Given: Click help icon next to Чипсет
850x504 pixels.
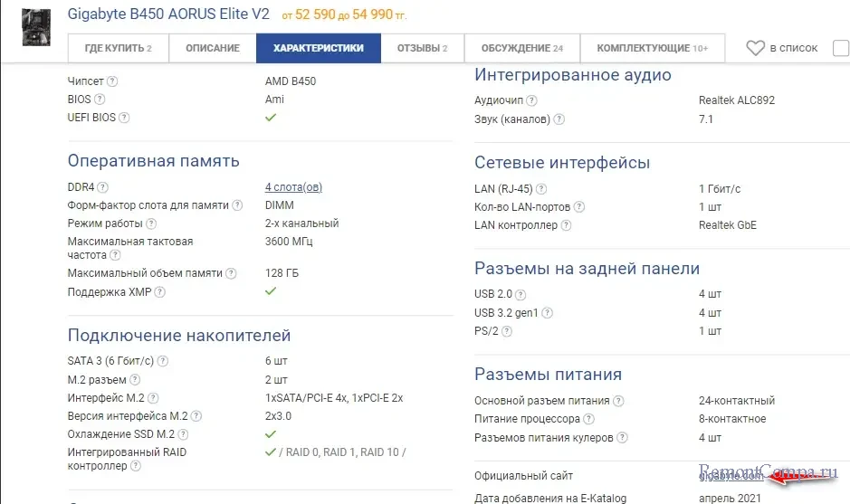Looking at the screenshot, I should coord(112,81).
